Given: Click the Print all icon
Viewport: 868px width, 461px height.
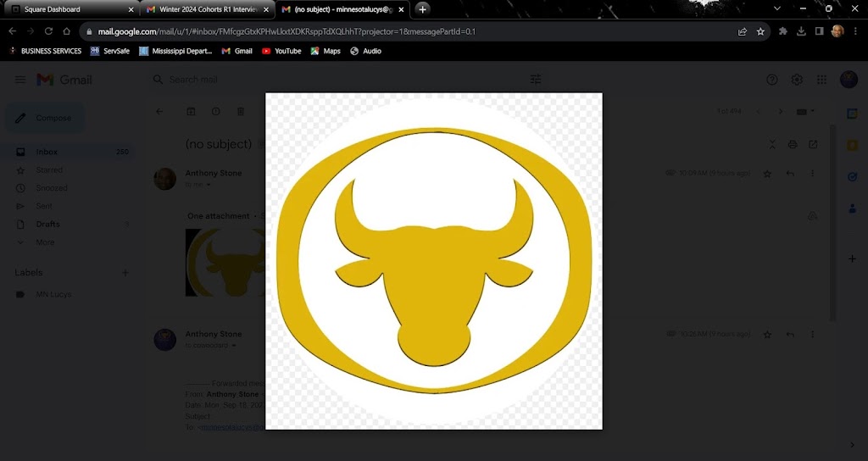Looking at the screenshot, I should tap(793, 144).
